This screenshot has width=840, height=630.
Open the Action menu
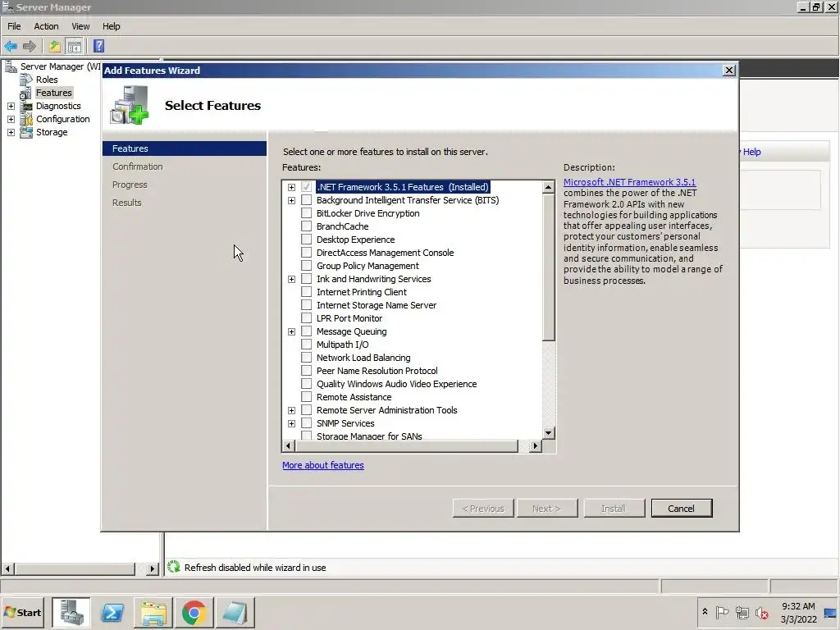coord(46,26)
